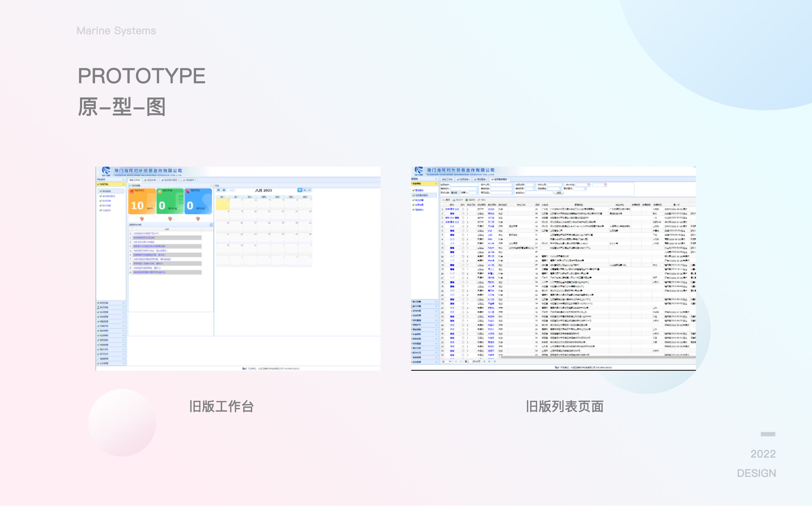Switch the calendar to day view

click(x=309, y=190)
